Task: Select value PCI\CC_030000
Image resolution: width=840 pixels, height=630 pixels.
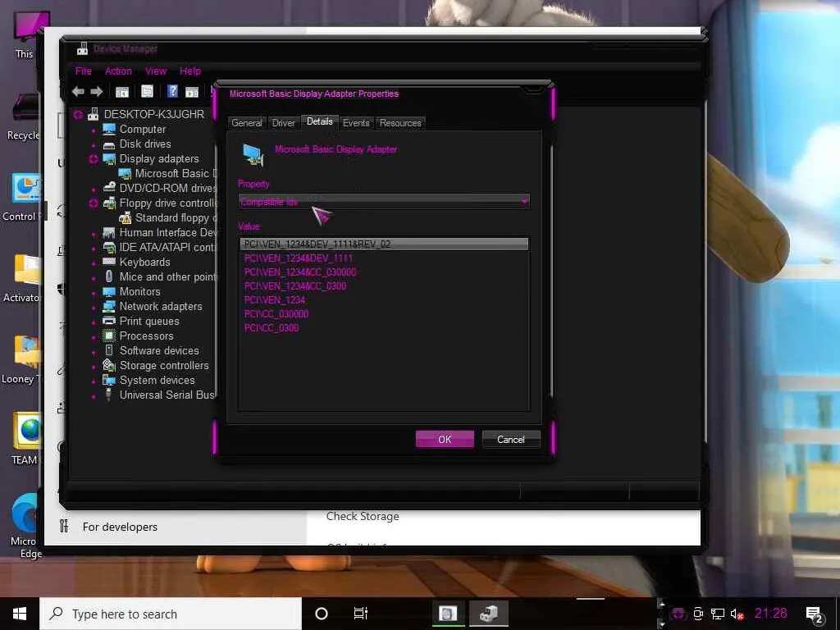Action: click(x=276, y=314)
